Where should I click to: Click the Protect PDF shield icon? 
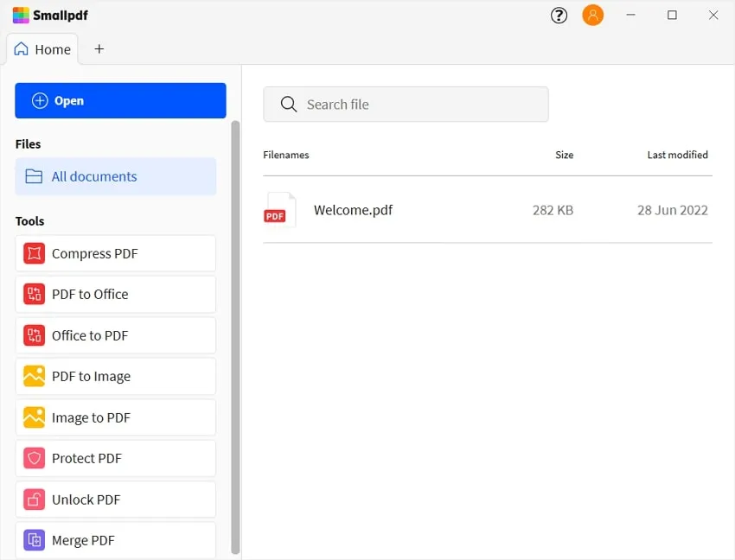point(34,458)
